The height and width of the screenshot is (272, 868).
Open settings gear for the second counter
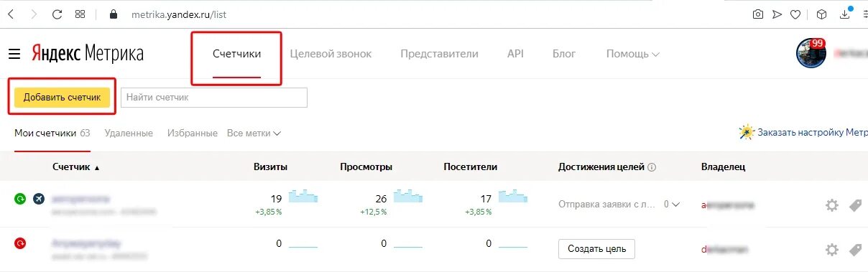click(x=832, y=250)
